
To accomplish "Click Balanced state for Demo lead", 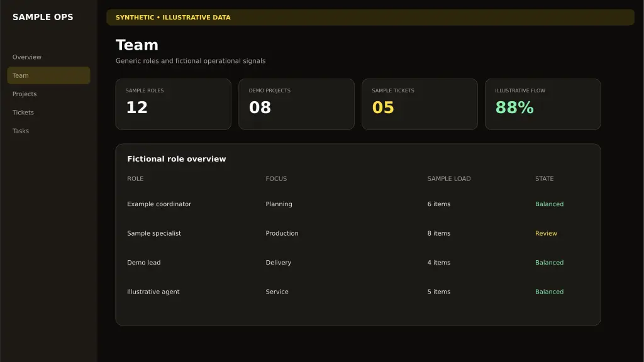I will (549, 262).
